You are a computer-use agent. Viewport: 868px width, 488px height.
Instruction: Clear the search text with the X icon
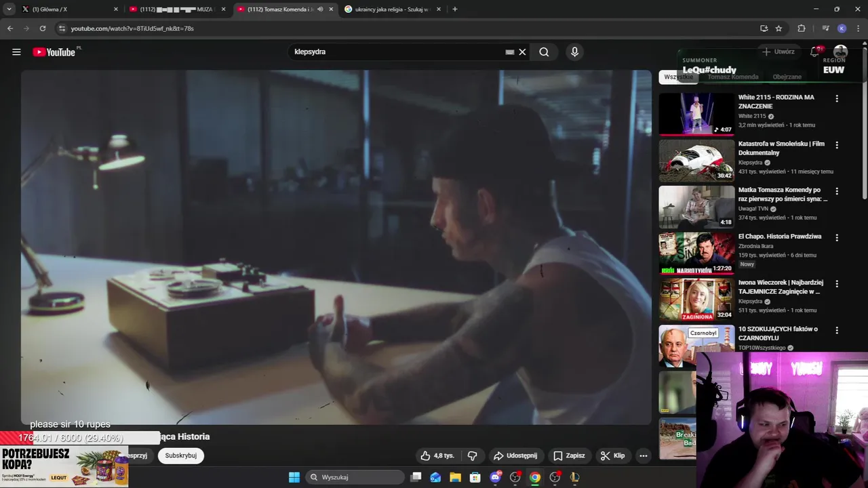[522, 52]
